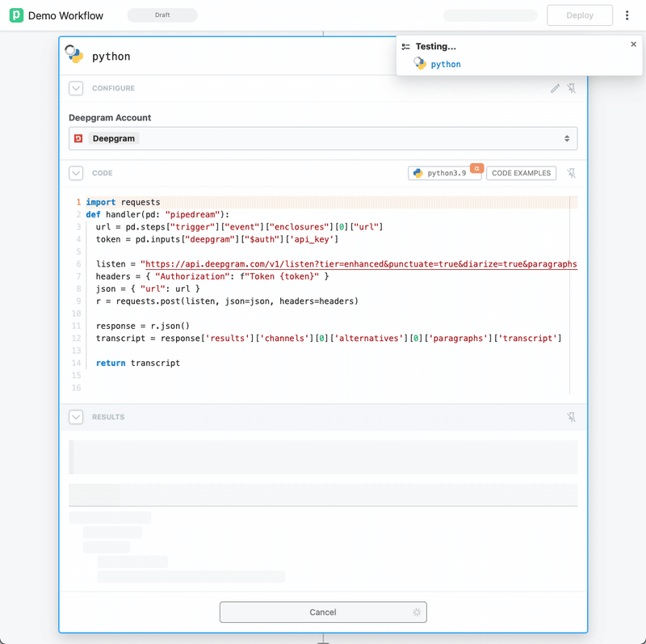Screen dimensions: 646x644
Task: Click the 'response = r.json()' line
Action: pos(143,326)
